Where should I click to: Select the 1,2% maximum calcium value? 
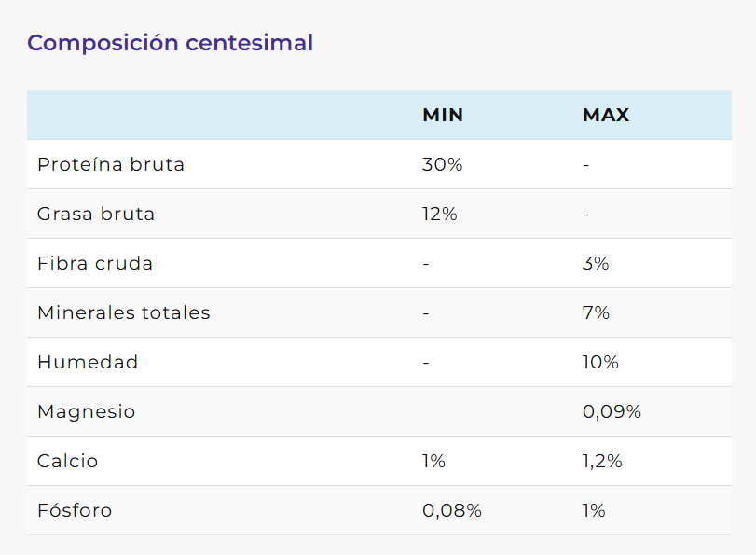click(x=602, y=462)
